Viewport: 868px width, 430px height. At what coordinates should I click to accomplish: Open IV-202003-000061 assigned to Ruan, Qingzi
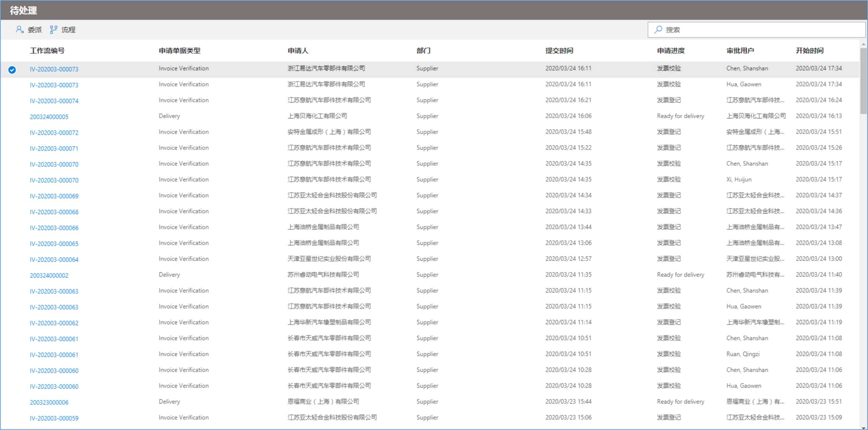tap(54, 355)
